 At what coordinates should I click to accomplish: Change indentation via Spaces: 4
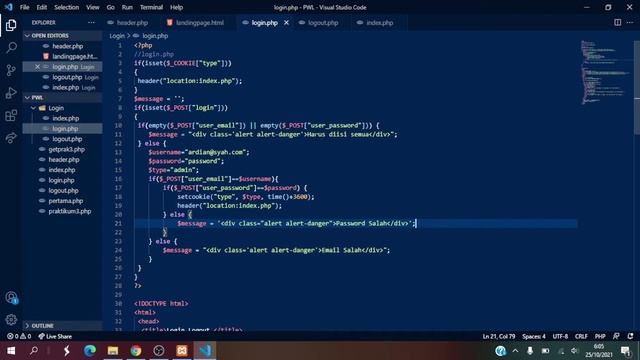point(534,336)
